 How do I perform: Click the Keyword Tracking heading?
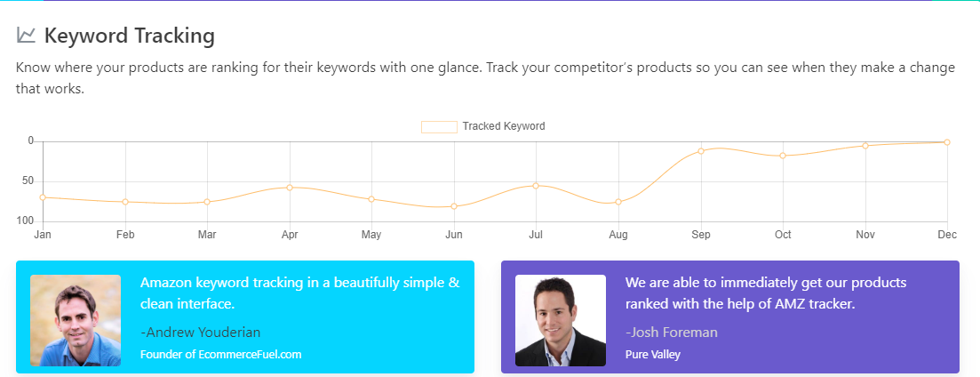pyautogui.click(x=130, y=36)
